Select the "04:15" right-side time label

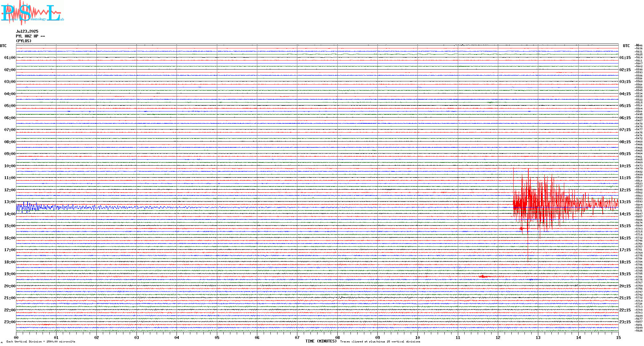click(625, 94)
